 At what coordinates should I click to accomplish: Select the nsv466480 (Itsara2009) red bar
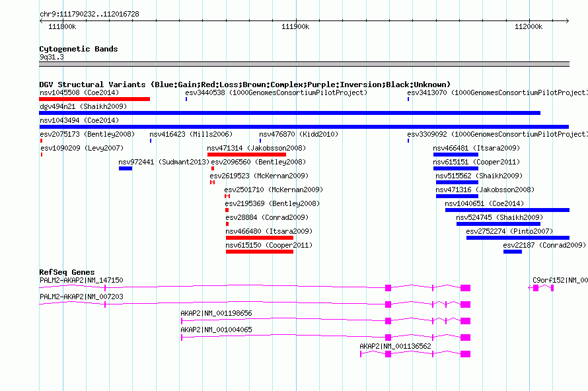(x=260, y=238)
